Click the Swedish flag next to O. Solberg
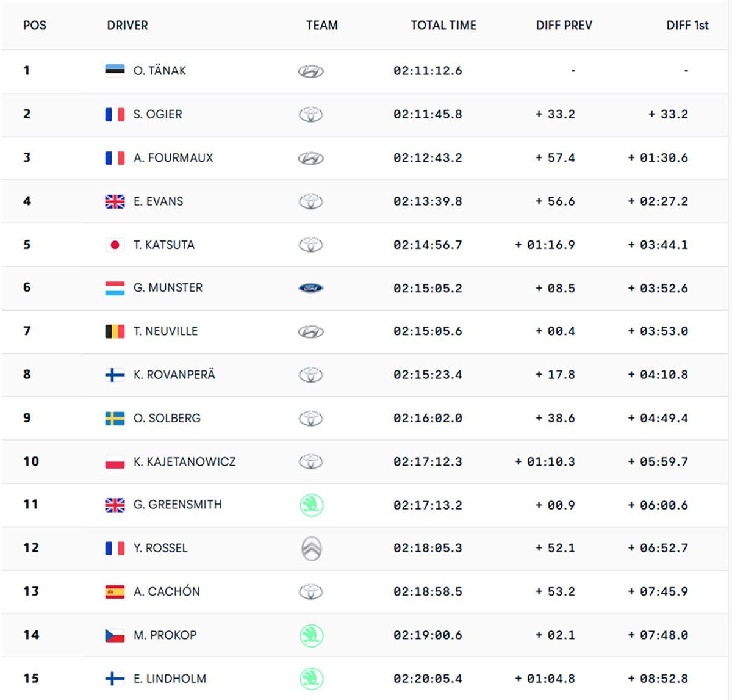Image resolution: width=732 pixels, height=700 pixels. (115, 418)
